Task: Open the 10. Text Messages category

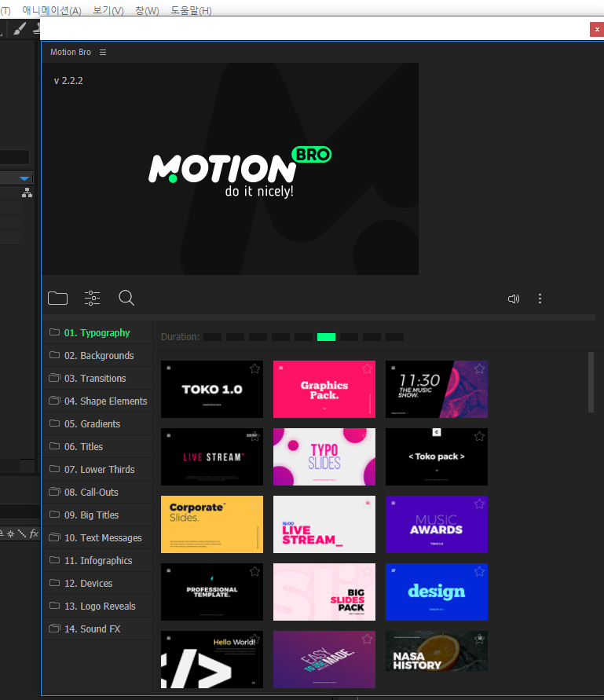Action: [97, 537]
